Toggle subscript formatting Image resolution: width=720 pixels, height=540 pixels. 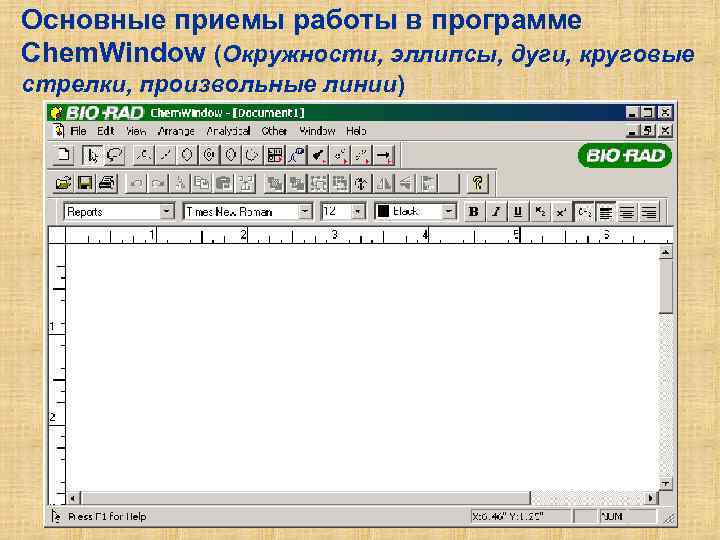coord(540,212)
